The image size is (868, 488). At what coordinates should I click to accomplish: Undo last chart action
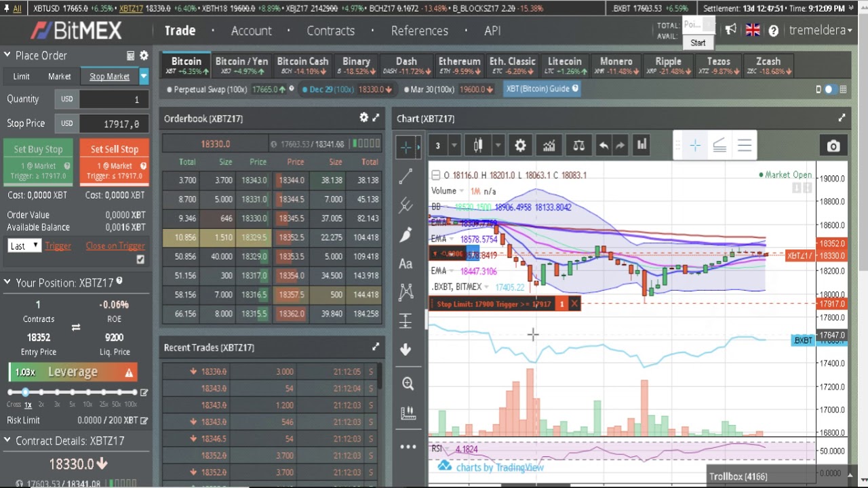603,146
